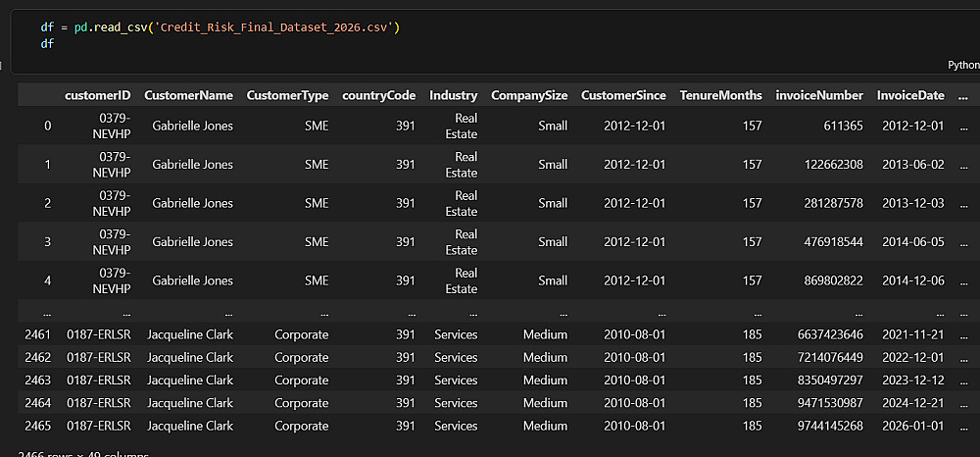Click the second line 'df' in cell
980x457 pixels.
click(48, 43)
